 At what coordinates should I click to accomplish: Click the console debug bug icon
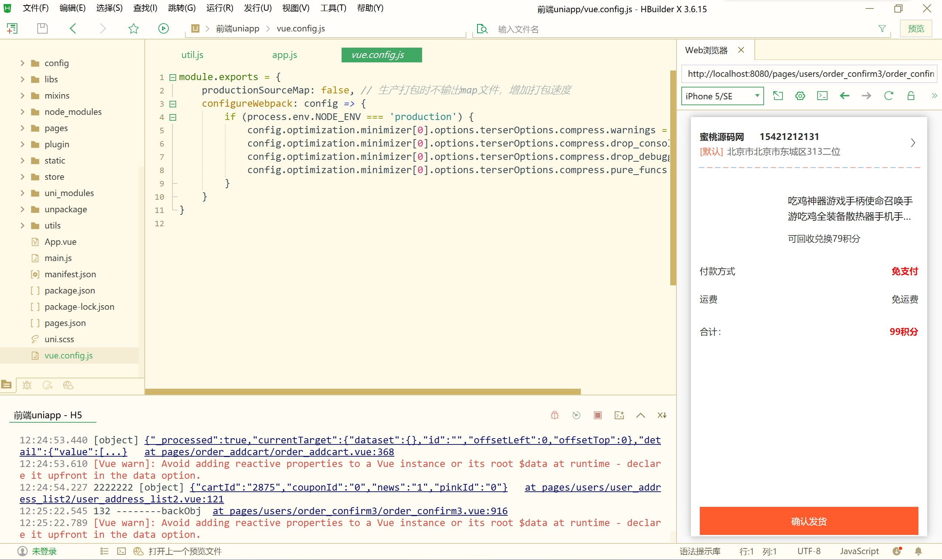pos(554,415)
